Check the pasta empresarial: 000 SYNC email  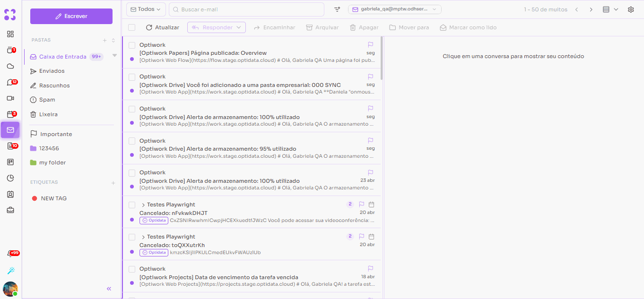(132, 77)
